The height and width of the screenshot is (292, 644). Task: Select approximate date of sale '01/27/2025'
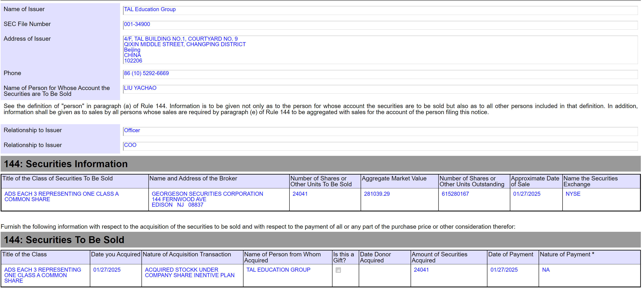[527, 194]
